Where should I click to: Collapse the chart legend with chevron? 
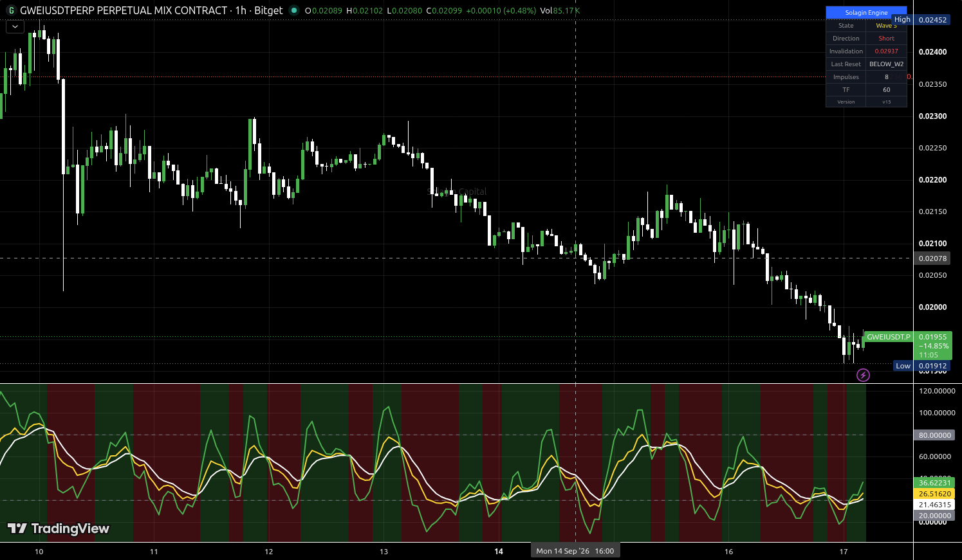point(15,27)
